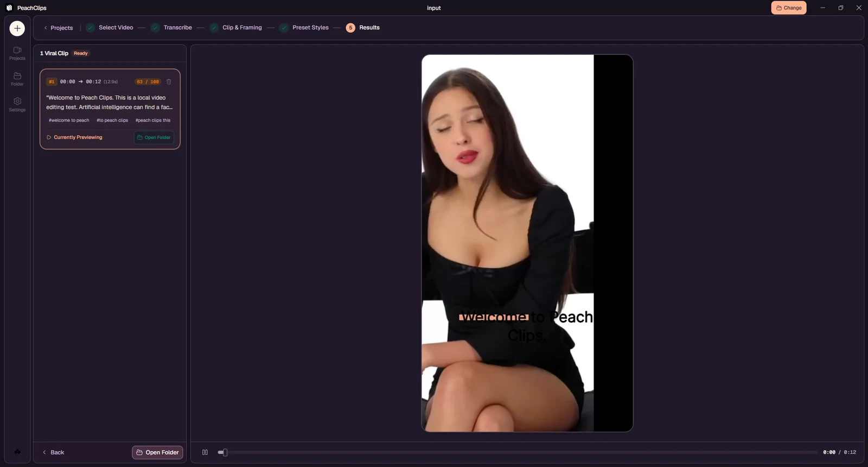Open the Preset Styles step
This screenshot has width=868, height=467.
(x=304, y=28)
